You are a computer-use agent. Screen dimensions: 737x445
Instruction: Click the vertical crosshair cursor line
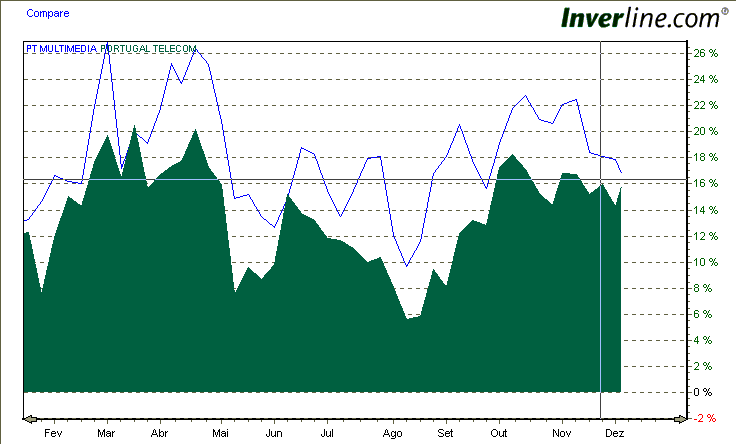pos(601,230)
